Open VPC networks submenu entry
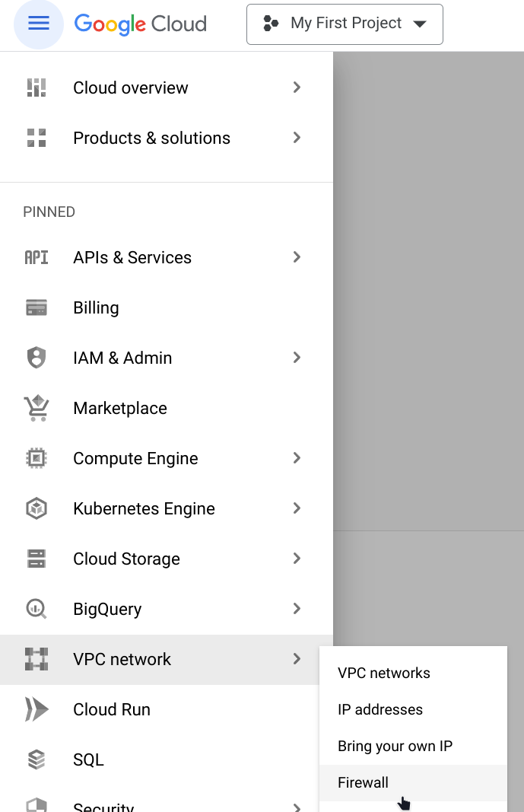Image resolution: width=524 pixels, height=812 pixels. [384, 673]
